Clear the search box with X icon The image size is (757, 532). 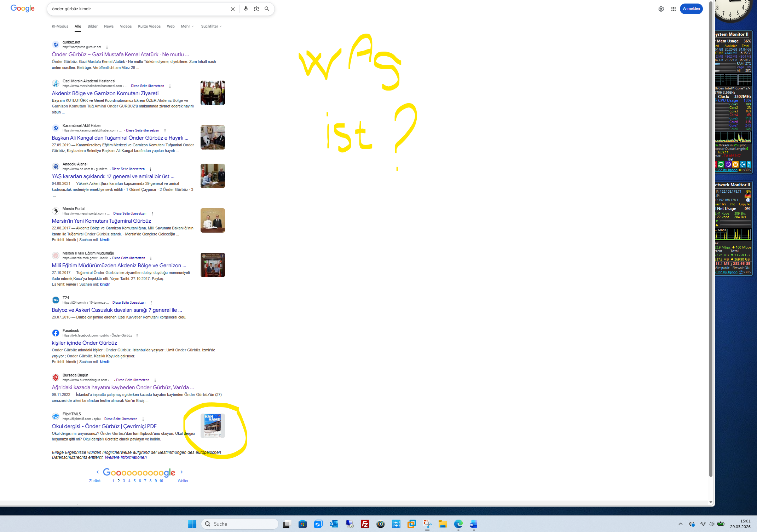pos(233,9)
